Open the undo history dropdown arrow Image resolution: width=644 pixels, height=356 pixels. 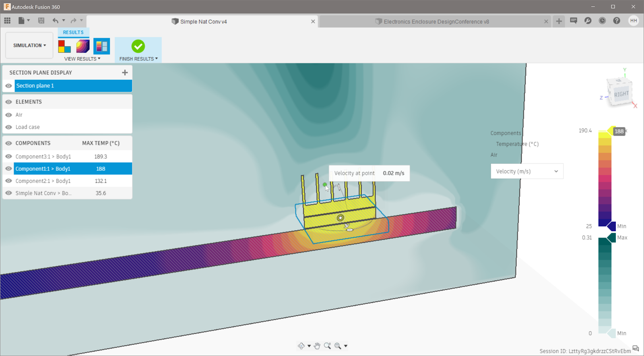64,21
